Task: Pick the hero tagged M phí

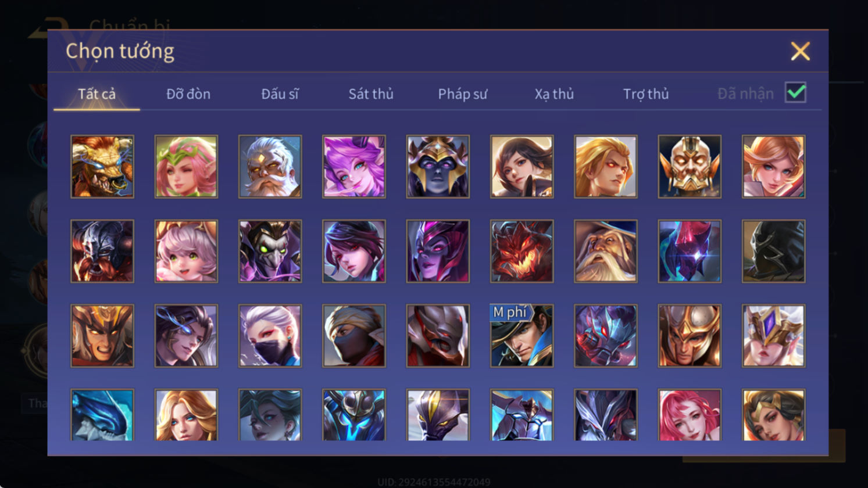Action: pos(521,336)
